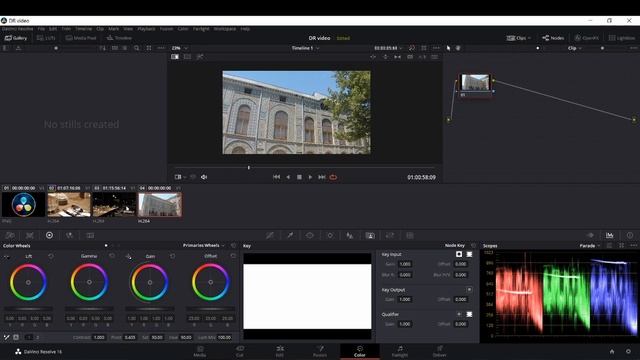Open the Color Wheels palette icon

point(49,235)
